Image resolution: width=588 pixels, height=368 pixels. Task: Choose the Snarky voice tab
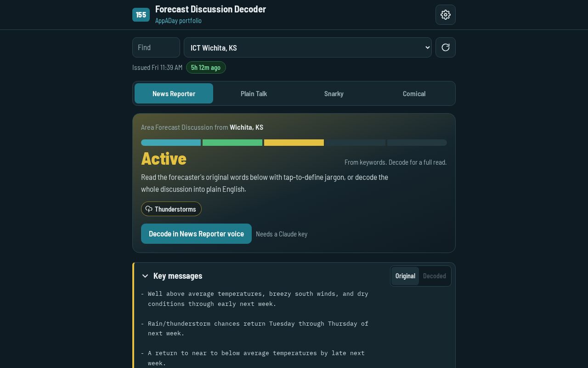[334, 93]
